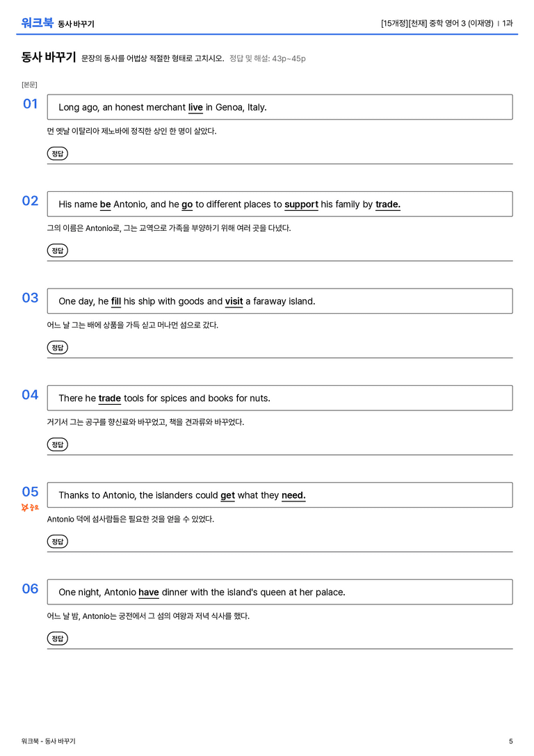Click the 정답 badge under question 02

pos(57,250)
